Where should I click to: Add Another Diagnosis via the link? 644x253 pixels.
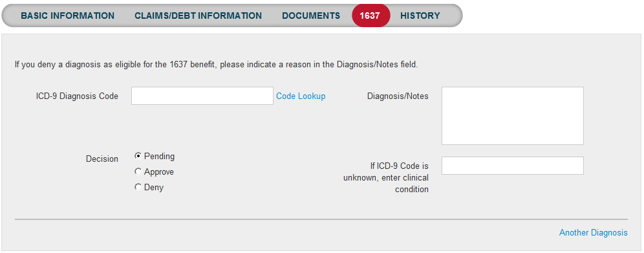point(593,232)
